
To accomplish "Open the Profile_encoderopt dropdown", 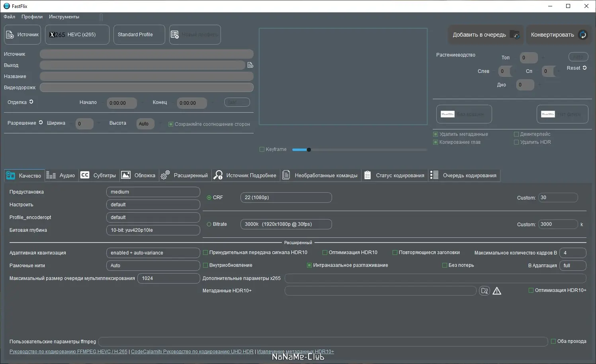I will click(x=153, y=217).
